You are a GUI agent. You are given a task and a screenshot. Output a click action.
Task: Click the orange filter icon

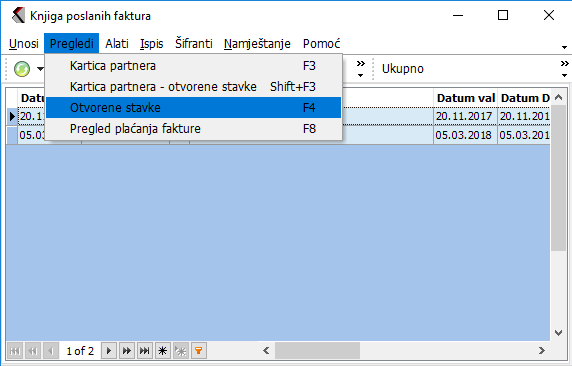(199, 351)
